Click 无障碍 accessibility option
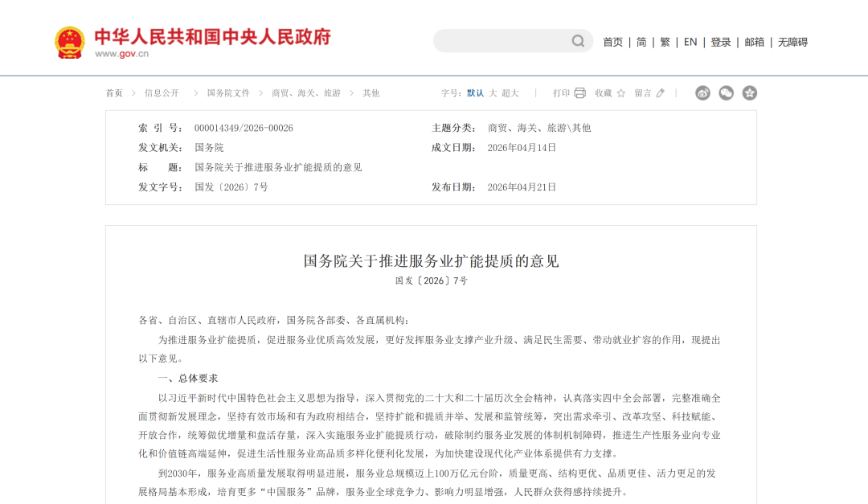This screenshot has height=504, width=868. 793,41
